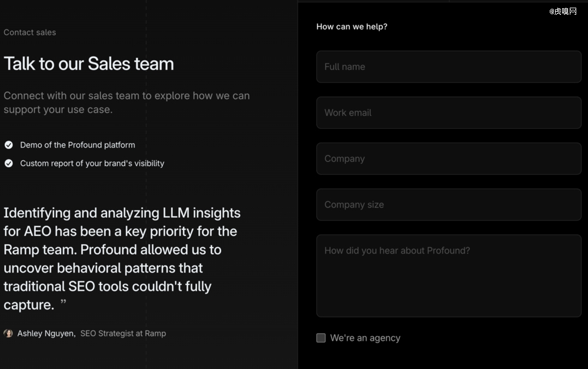
Task: Focus the Full name input field
Action: pos(449,67)
